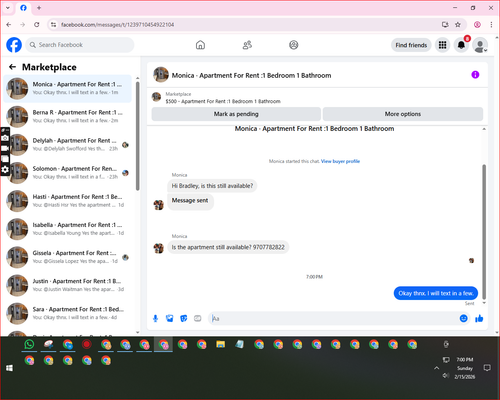The height and width of the screenshot is (400, 500).
Task: Click the message Aa input field
Action: (x=332, y=318)
